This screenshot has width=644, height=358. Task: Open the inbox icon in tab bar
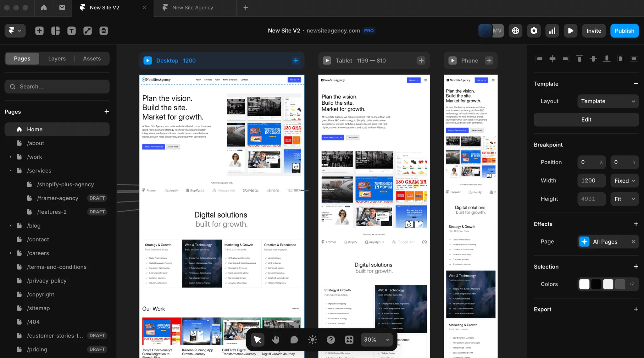click(x=62, y=8)
